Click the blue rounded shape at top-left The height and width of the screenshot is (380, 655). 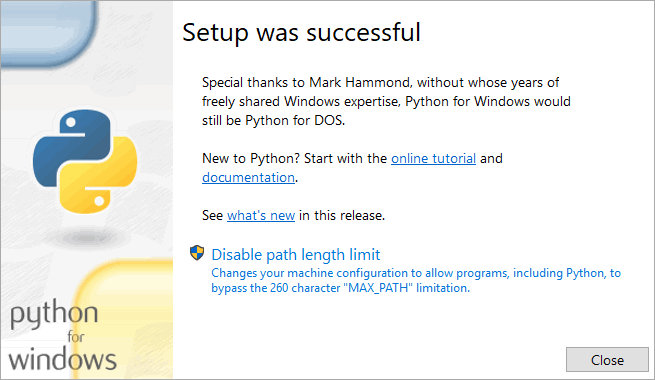(46, 33)
